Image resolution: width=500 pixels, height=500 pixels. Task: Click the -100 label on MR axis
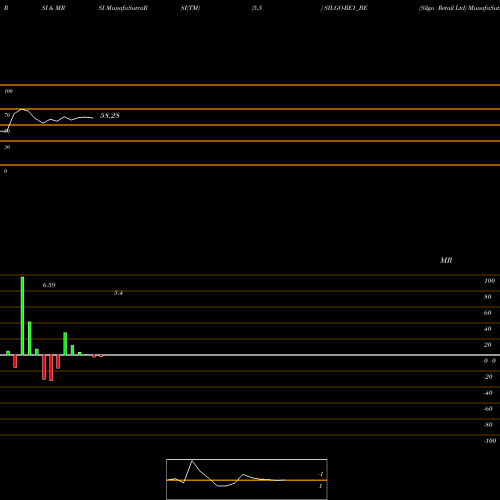[x=490, y=441]
